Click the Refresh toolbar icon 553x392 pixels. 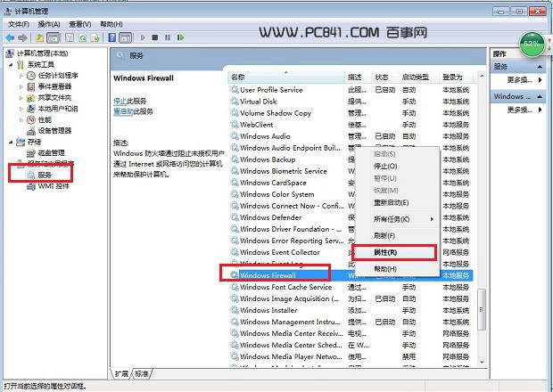coord(82,37)
